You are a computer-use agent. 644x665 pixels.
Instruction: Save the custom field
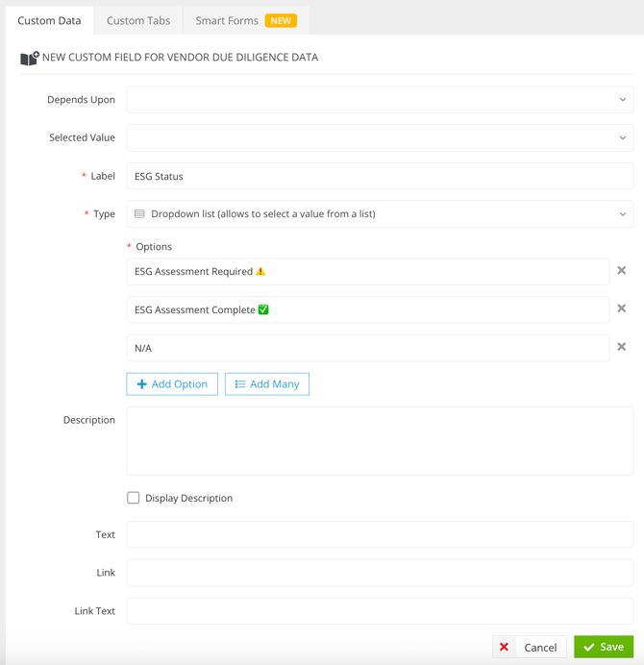point(604,647)
